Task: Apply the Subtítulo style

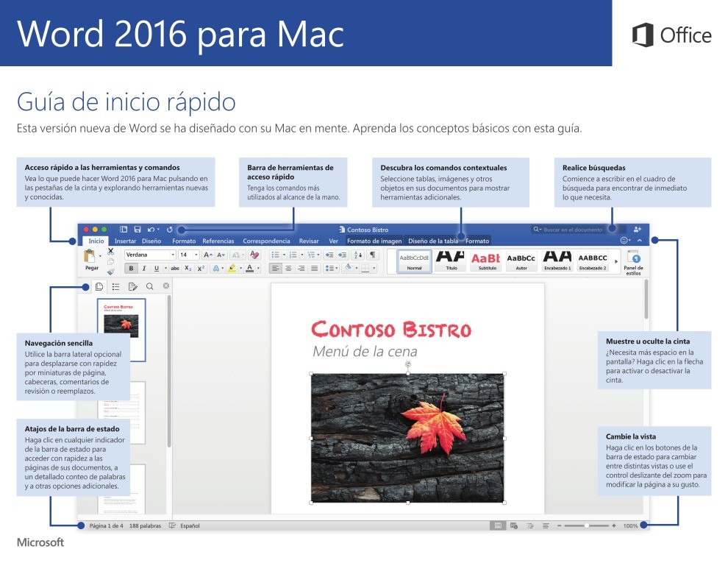Action: click(x=486, y=261)
